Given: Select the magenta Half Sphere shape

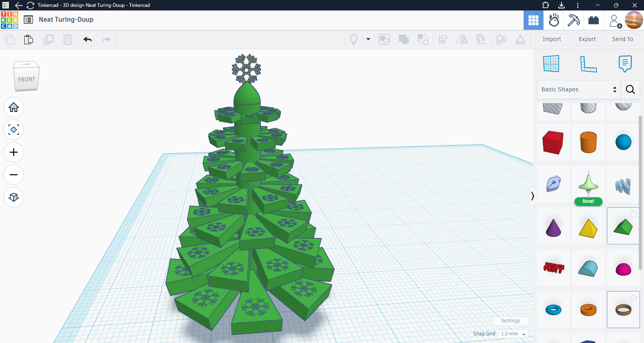Looking at the screenshot, I should pyautogui.click(x=623, y=268).
